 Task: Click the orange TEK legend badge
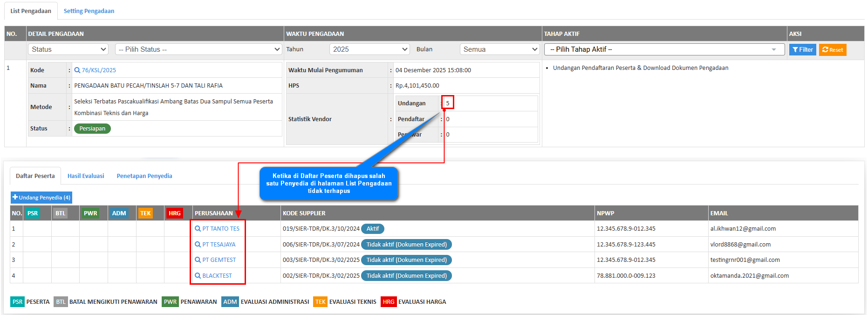[x=320, y=302]
